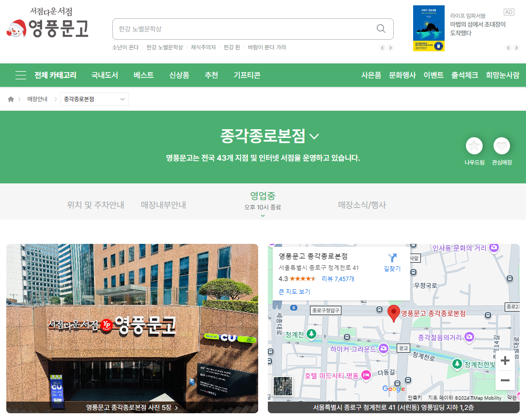This screenshot has width=526, height=420.
Task: Open the 국내도서 menu
Action: tap(105, 75)
